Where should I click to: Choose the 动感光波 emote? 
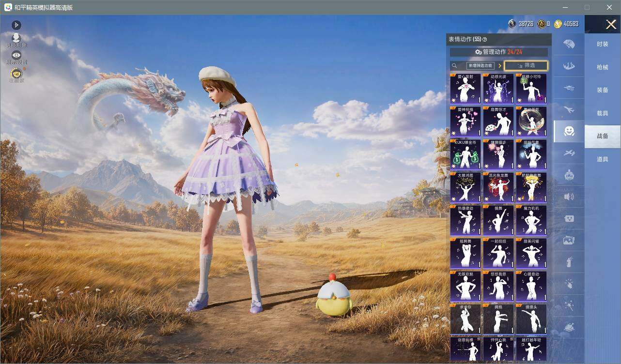tap(498, 89)
